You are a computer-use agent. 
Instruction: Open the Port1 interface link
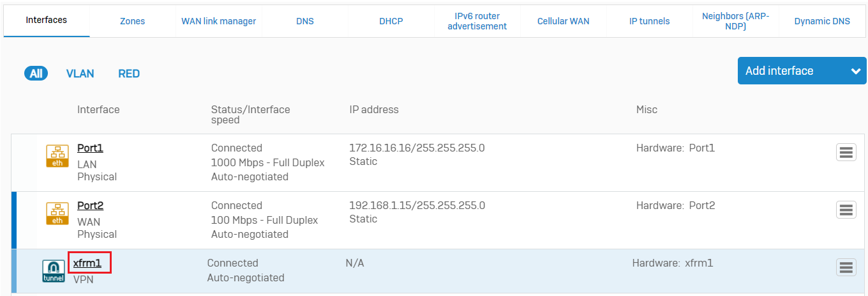(x=90, y=148)
